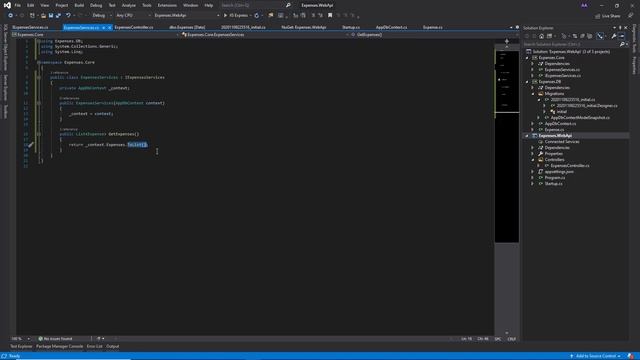This screenshot has height=360, width=640.
Task: Open the Debug menu
Action: pos(96,5)
